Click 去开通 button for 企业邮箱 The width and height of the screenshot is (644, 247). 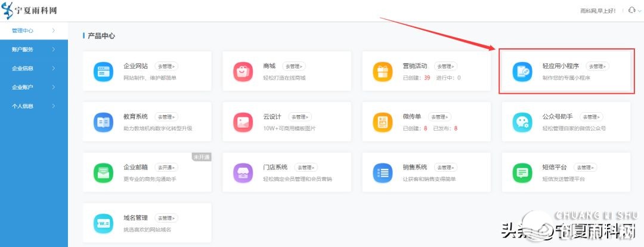click(x=166, y=167)
